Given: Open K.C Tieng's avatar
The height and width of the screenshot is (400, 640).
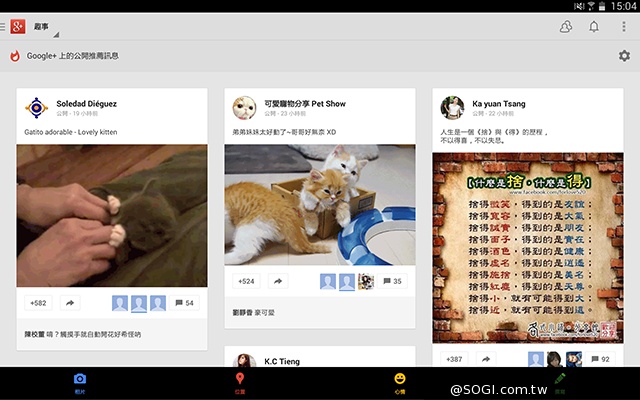Looking at the screenshot, I should [244, 360].
